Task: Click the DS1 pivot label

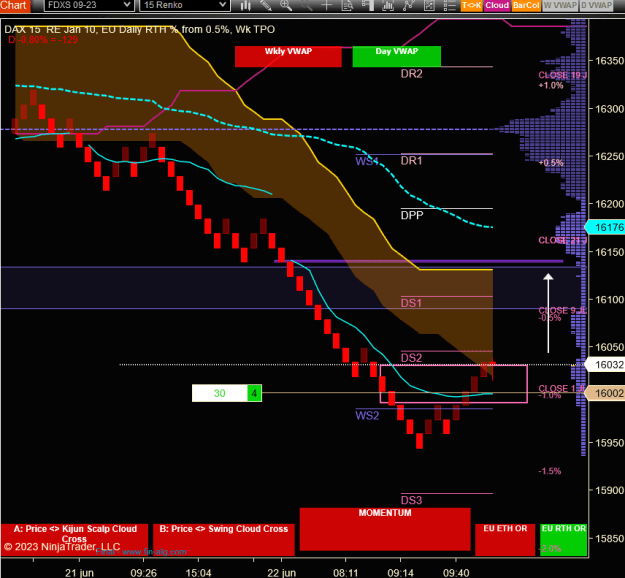Action: (411, 303)
